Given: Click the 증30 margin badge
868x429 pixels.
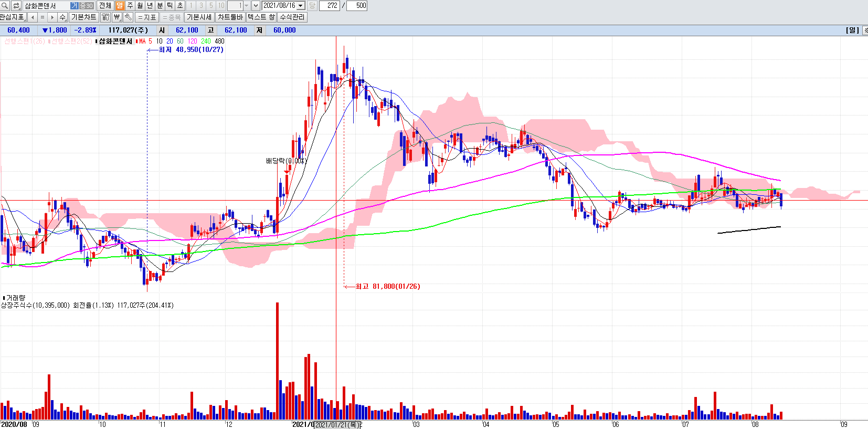Looking at the screenshot, I should (86, 6).
